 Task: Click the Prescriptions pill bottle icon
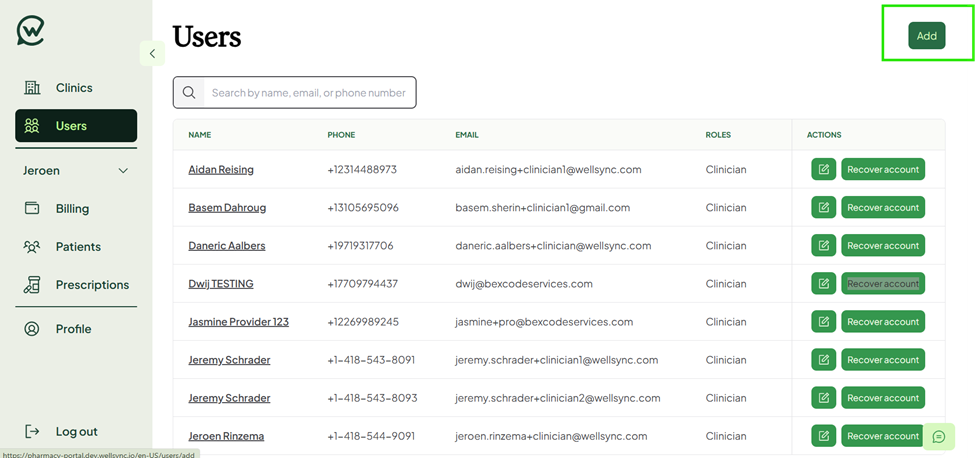(x=32, y=285)
